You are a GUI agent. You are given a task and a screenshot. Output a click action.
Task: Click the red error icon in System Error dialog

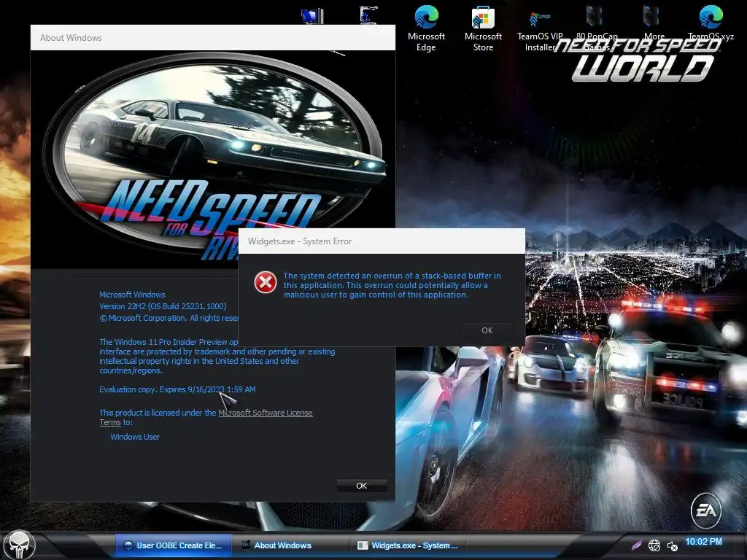pyautogui.click(x=266, y=282)
